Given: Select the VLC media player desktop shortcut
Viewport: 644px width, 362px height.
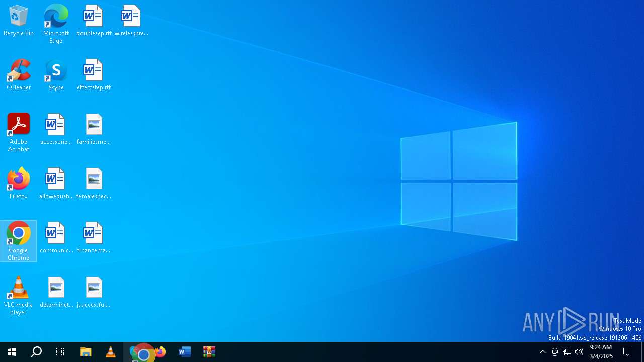Looking at the screenshot, I should (19, 296).
